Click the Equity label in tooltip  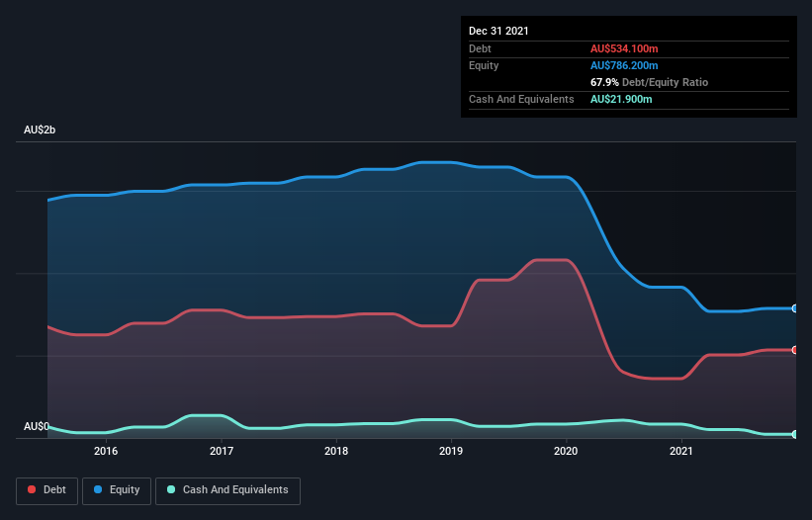tap(484, 65)
